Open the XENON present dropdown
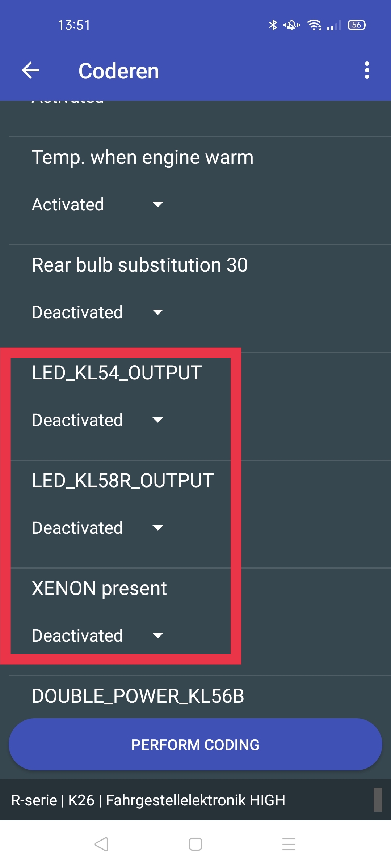This screenshot has height=868, width=391. pos(98,635)
